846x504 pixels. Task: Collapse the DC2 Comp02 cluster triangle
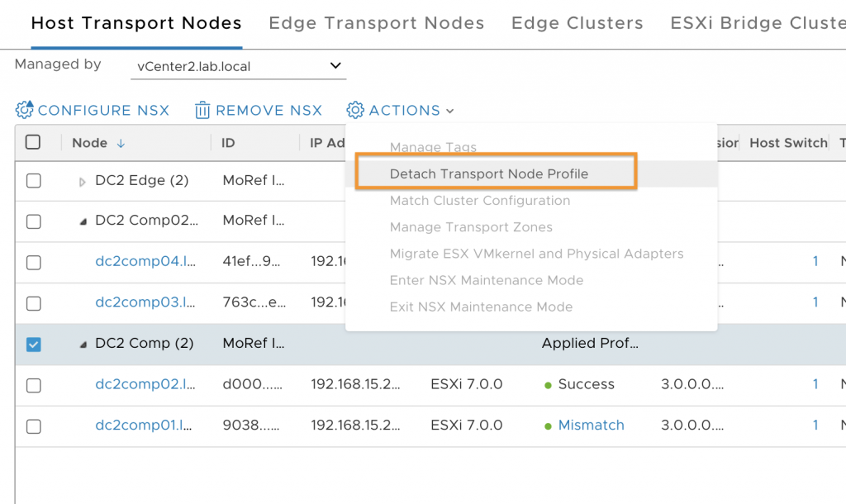point(83,221)
